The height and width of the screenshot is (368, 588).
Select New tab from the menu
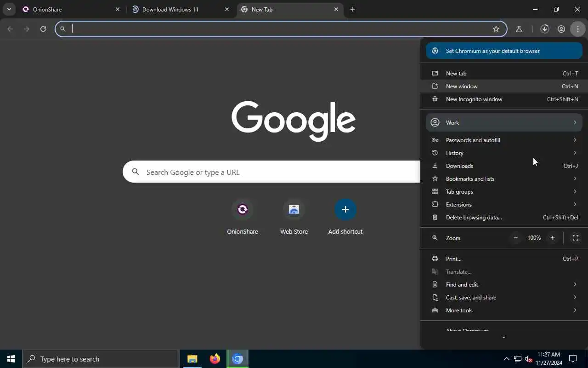[504, 73]
